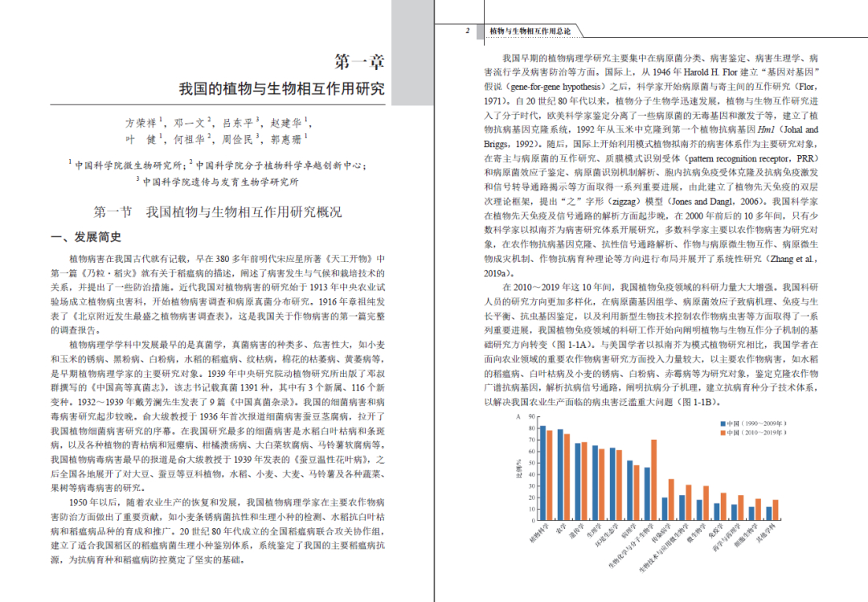Click the gene name "Hm1"
The width and height of the screenshot is (868, 602).
pyautogui.click(x=766, y=129)
